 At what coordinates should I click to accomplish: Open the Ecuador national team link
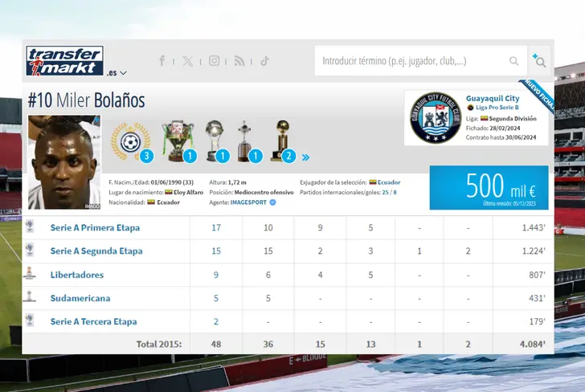tap(389, 182)
